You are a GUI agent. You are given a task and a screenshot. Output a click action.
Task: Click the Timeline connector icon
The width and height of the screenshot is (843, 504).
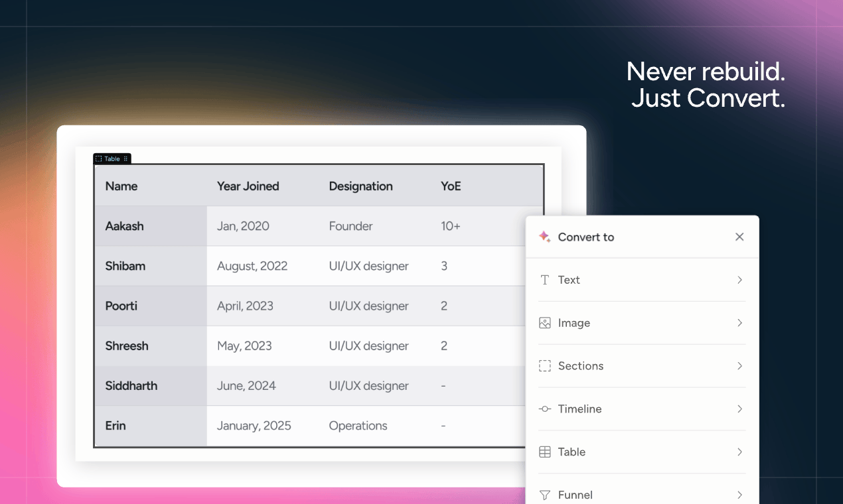click(544, 409)
